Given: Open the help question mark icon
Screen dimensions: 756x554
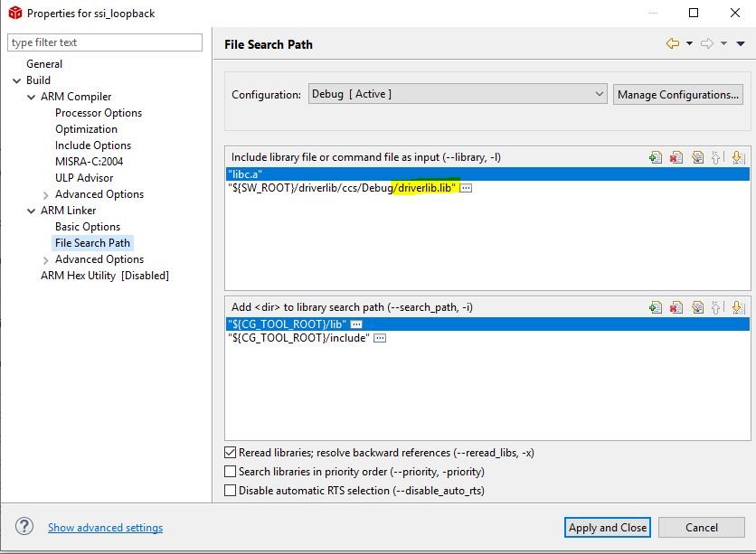Looking at the screenshot, I should tap(24, 527).
